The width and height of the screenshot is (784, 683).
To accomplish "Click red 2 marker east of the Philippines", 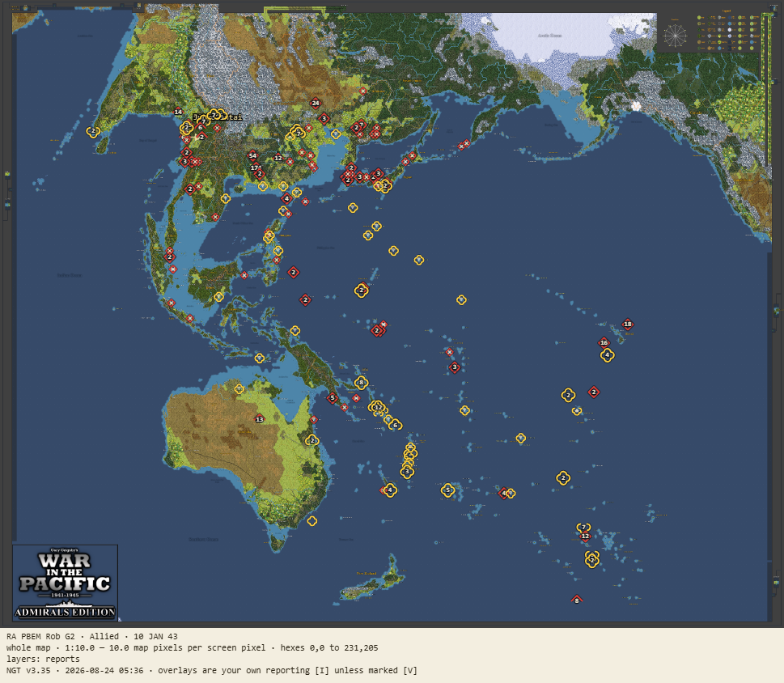I will pos(294,272).
